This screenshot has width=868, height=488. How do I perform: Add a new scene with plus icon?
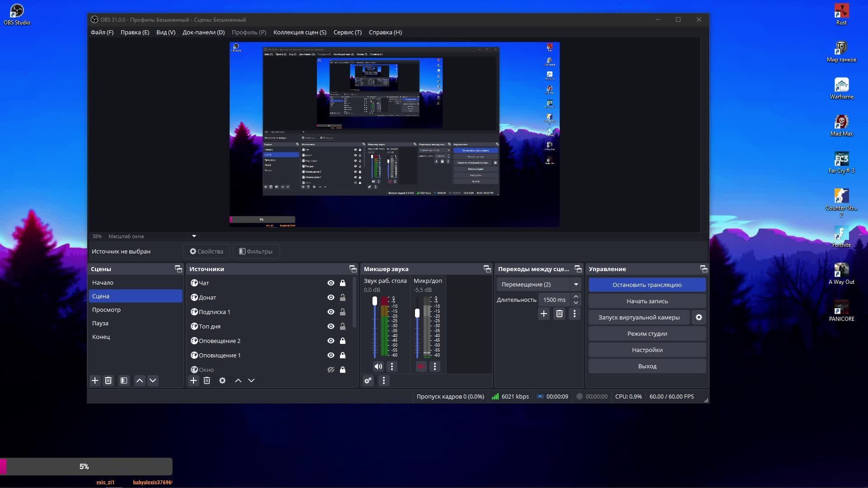[95, 380]
